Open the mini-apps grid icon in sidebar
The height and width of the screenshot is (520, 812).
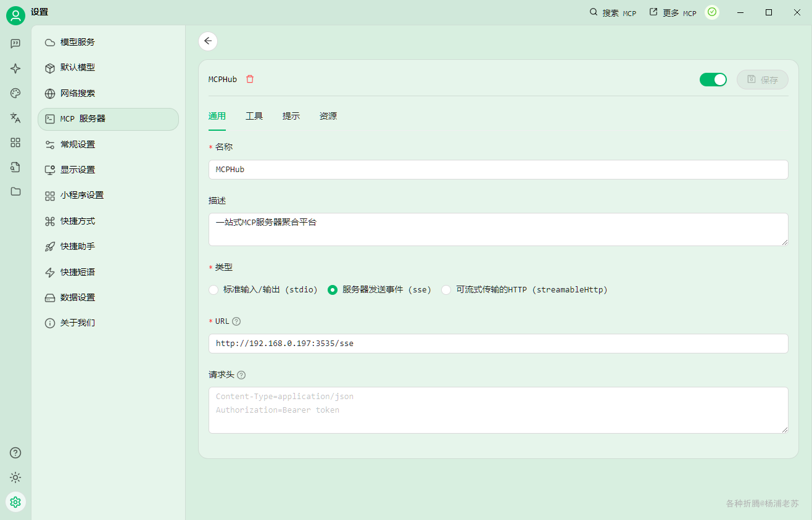(15, 142)
